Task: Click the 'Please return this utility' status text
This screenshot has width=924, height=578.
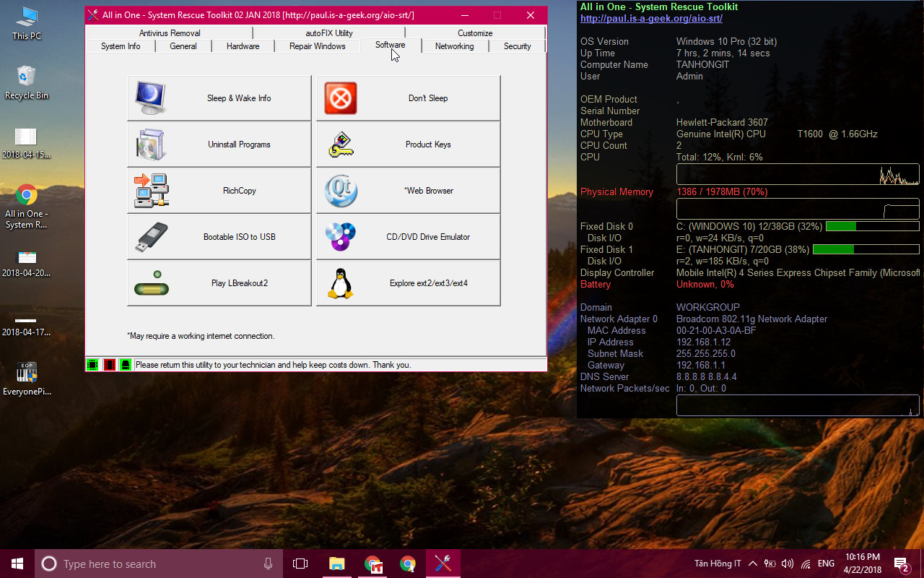Action: coord(274,365)
